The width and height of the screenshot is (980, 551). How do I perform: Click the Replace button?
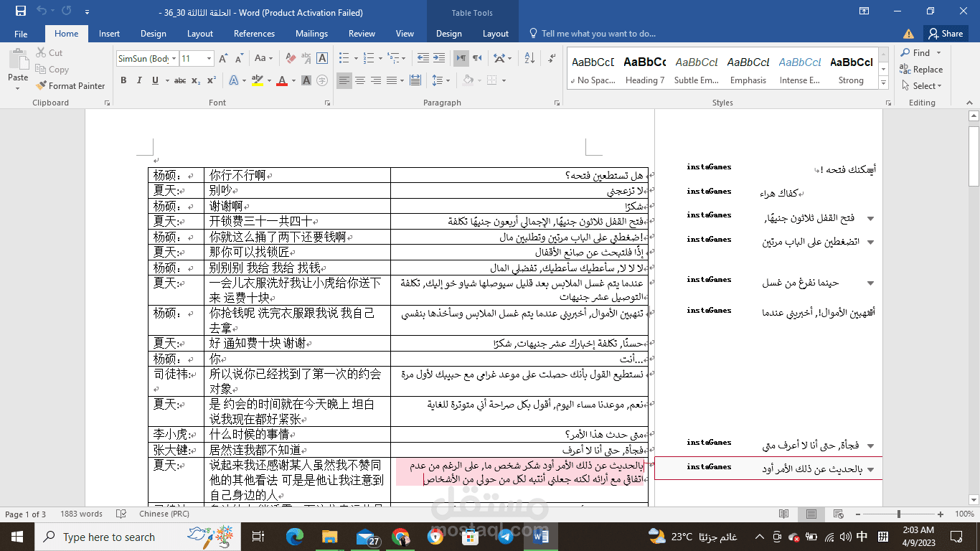pyautogui.click(x=922, y=70)
